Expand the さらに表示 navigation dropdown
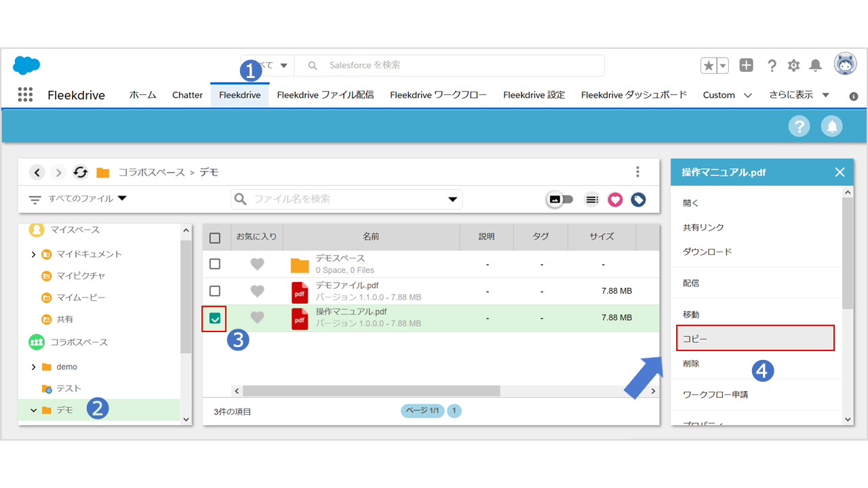Image resolution: width=868 pixels, height=488 pixels. [799, 95]
